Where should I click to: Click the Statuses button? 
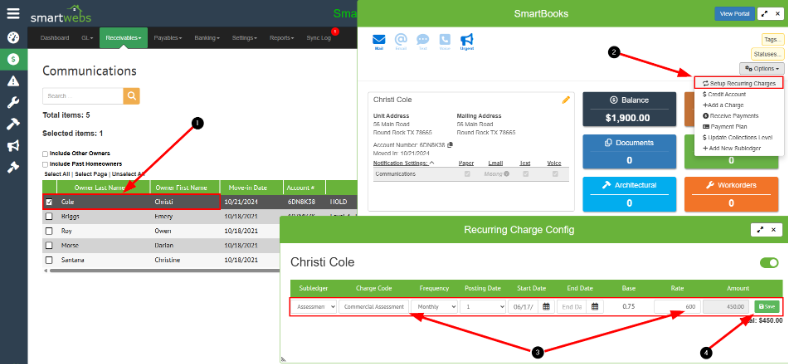pyautogui.click(x=767, y=54)
